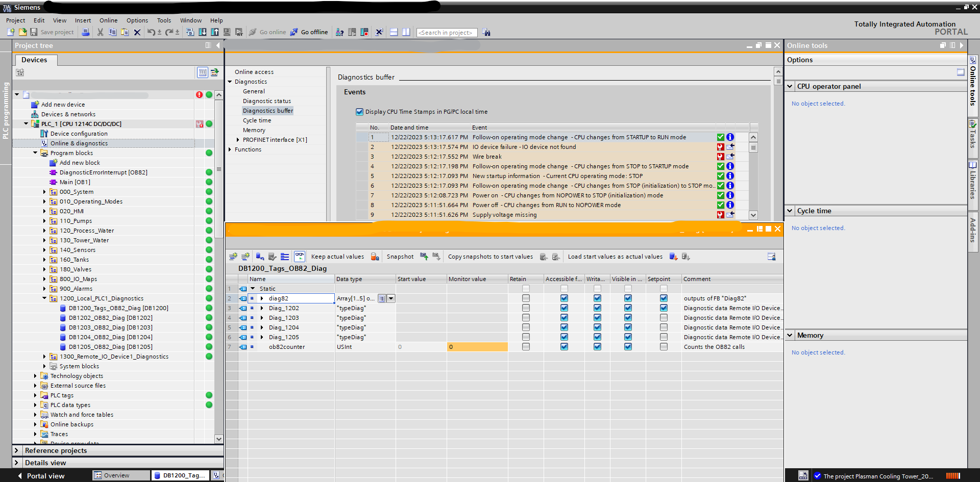
Task: Open the diag82 data type dropdown
Action: (x=391, y=298)
